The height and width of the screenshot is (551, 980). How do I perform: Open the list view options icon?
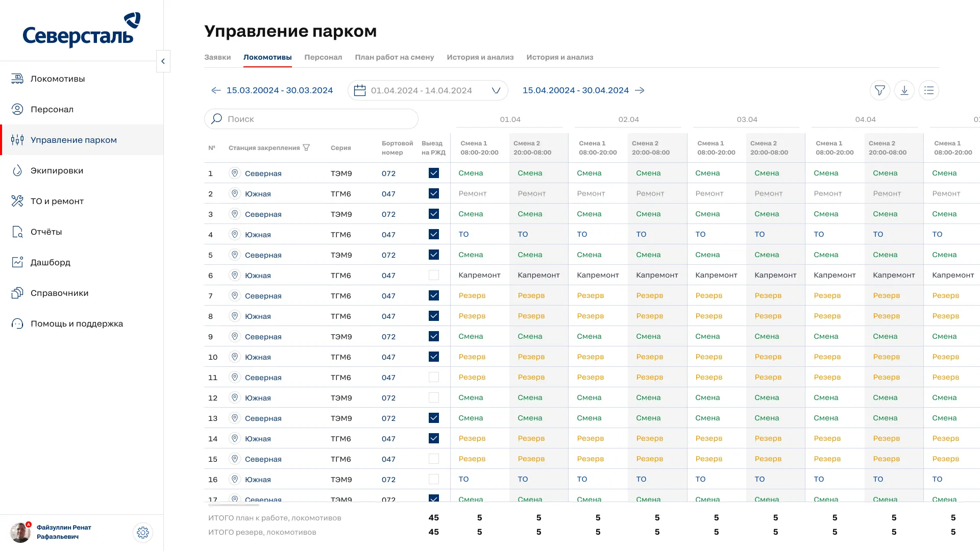929,90
